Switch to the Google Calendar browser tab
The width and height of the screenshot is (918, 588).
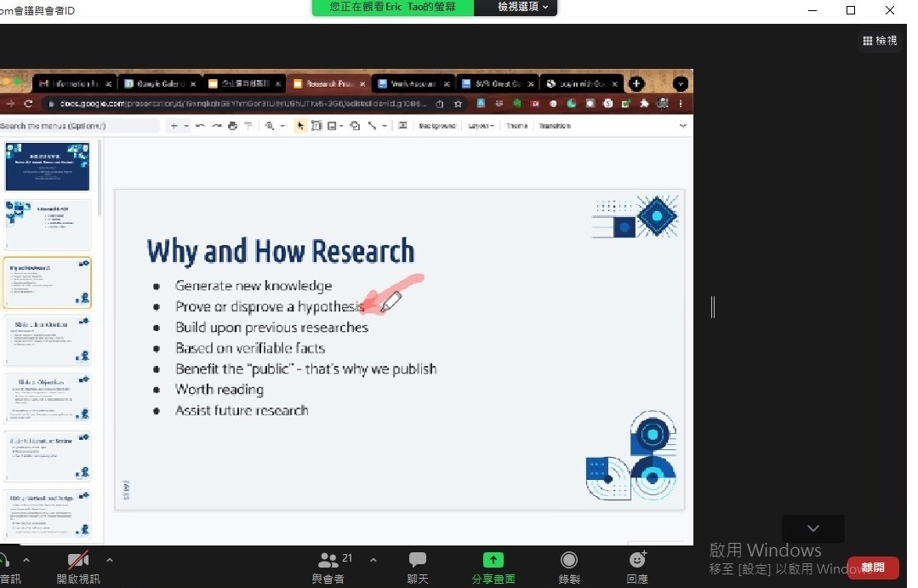click(x=159, y=83)
